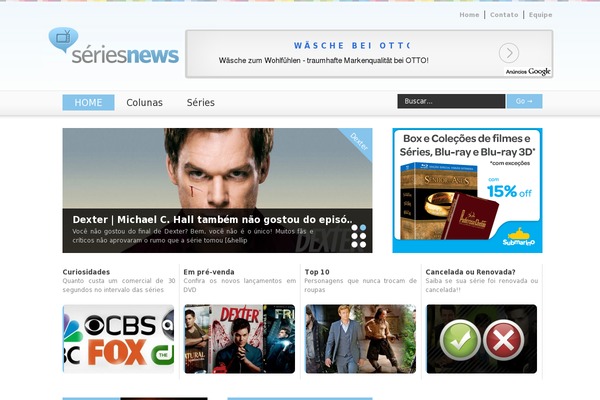Click the Go search button
This screenshot has width=600, height=400.
(524, 101)
